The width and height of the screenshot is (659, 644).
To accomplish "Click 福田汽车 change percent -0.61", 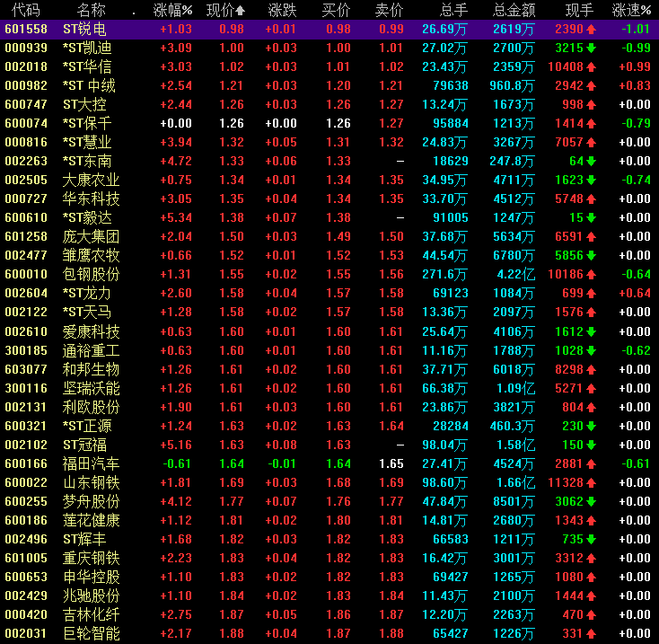I will click(177, 463).
